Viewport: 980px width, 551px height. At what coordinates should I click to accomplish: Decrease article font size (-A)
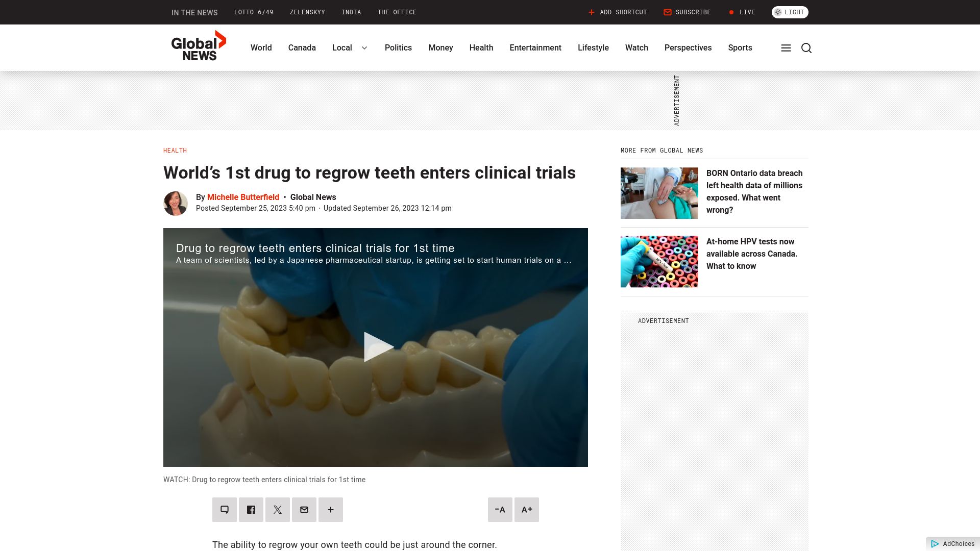point(500,510)
